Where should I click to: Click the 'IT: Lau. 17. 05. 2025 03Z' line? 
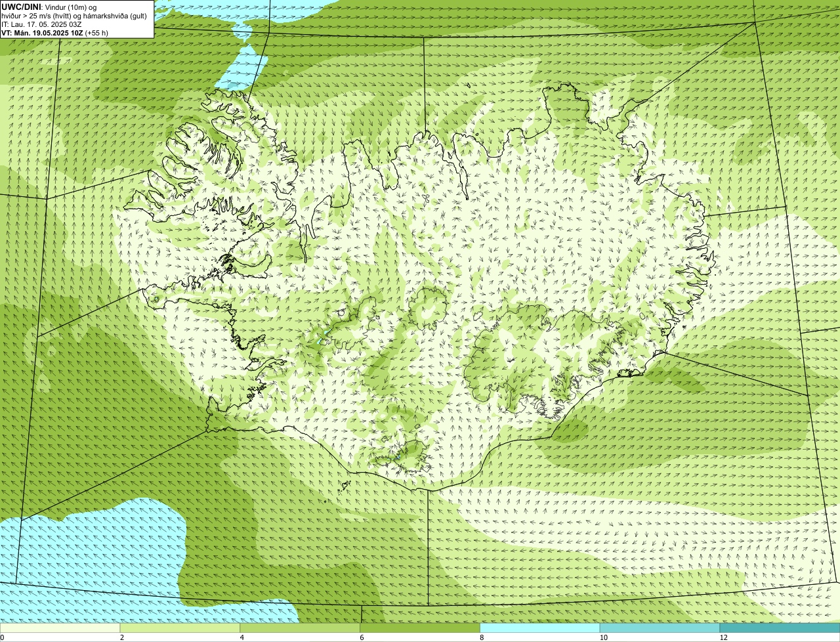click(x=41, y=24)
